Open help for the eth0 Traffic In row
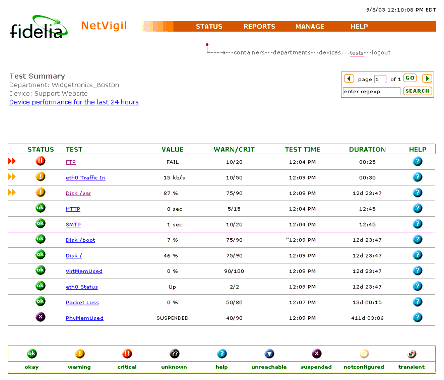 [x=417, y=177]
